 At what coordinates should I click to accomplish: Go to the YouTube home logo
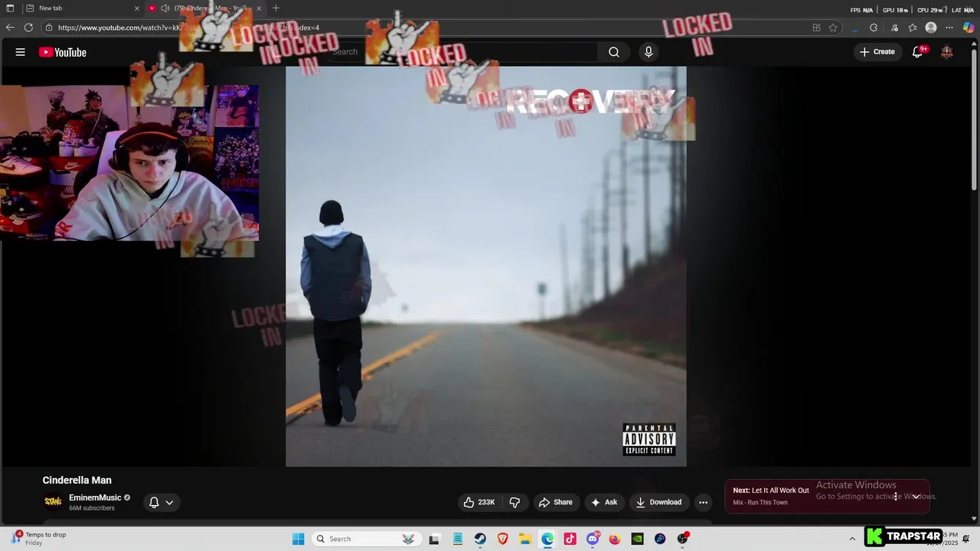pos(63,52)
